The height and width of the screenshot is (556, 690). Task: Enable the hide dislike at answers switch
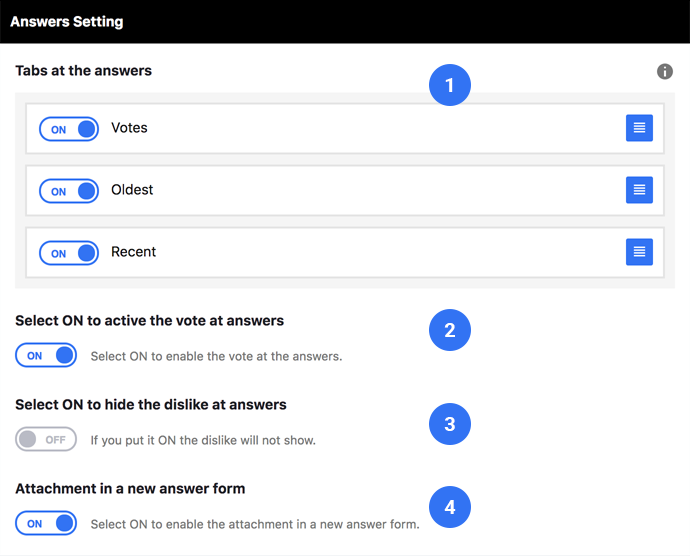tap(46, 439)
